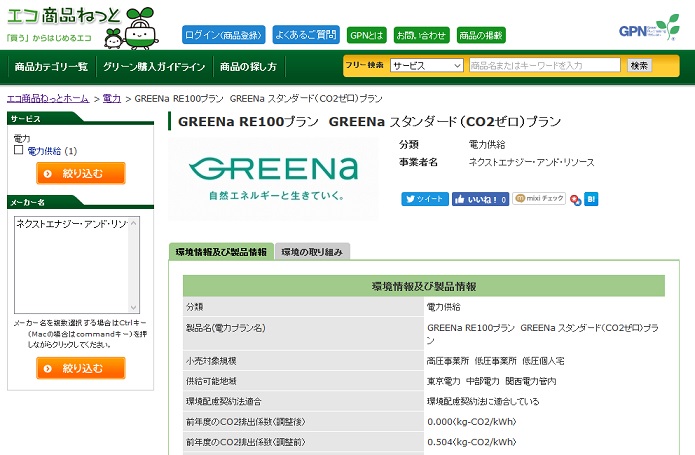Click the GPNとは button
695x455 pixels.
coord(367,35)
